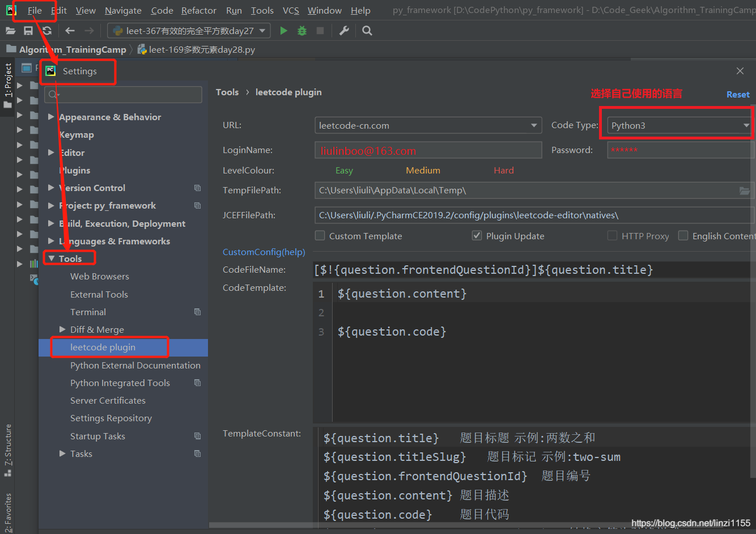The image size is (756, 534).
Task: Disable the Plugin Update checkbox
Action: pos(477,235)
